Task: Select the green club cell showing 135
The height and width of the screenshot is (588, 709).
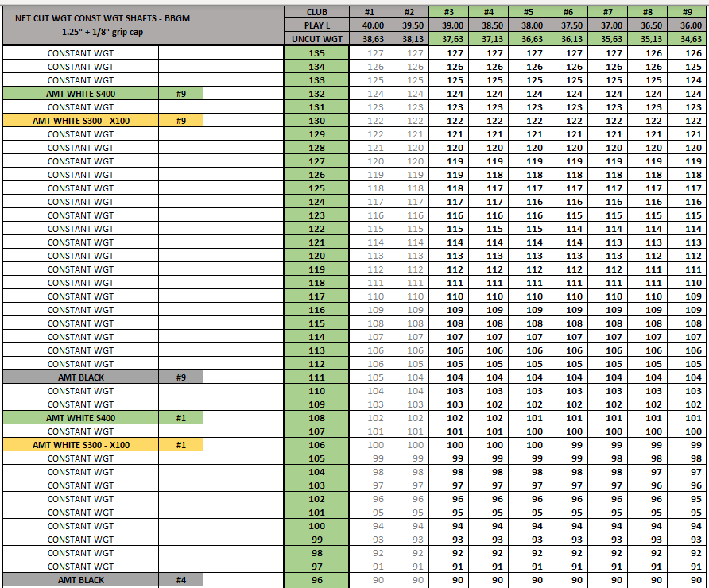Action: (x=316, y=53)
